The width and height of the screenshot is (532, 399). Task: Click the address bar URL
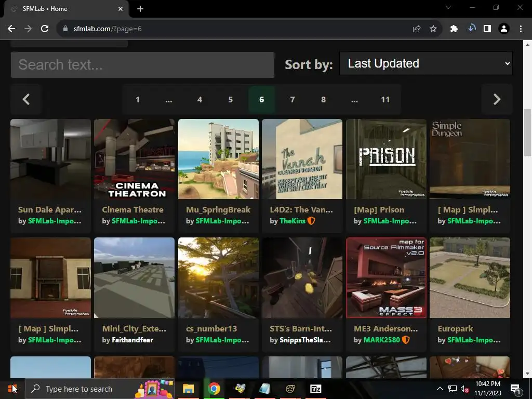click(x=108, y=29)
